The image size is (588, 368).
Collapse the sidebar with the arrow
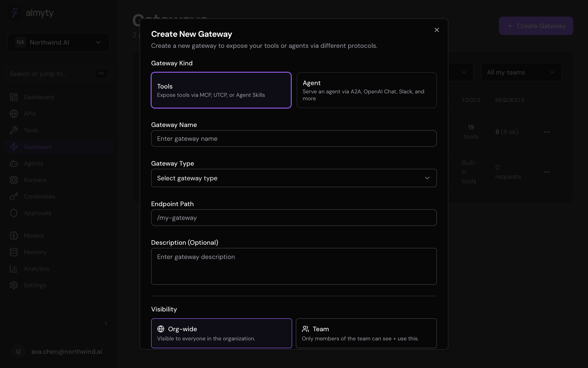point(106,323)
